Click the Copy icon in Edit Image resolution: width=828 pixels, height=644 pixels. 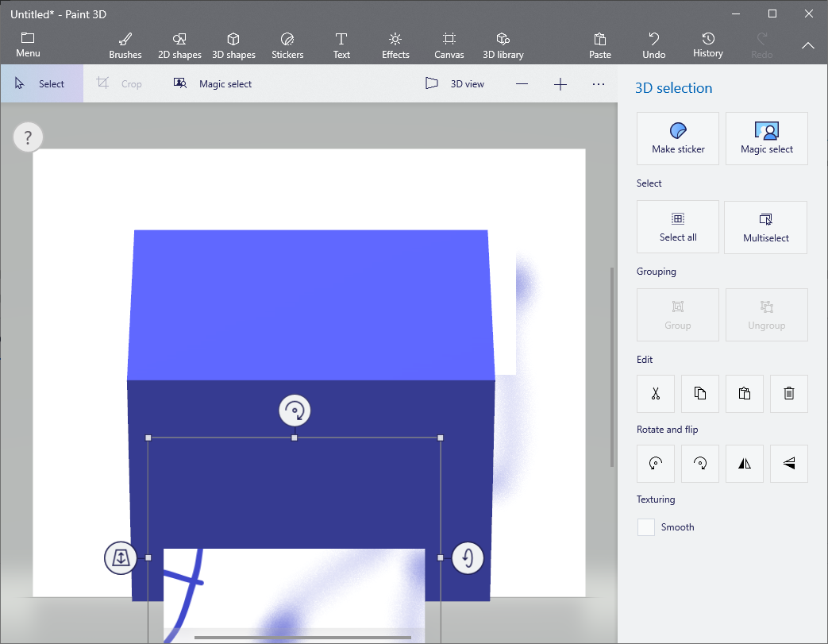coord(700,394)
